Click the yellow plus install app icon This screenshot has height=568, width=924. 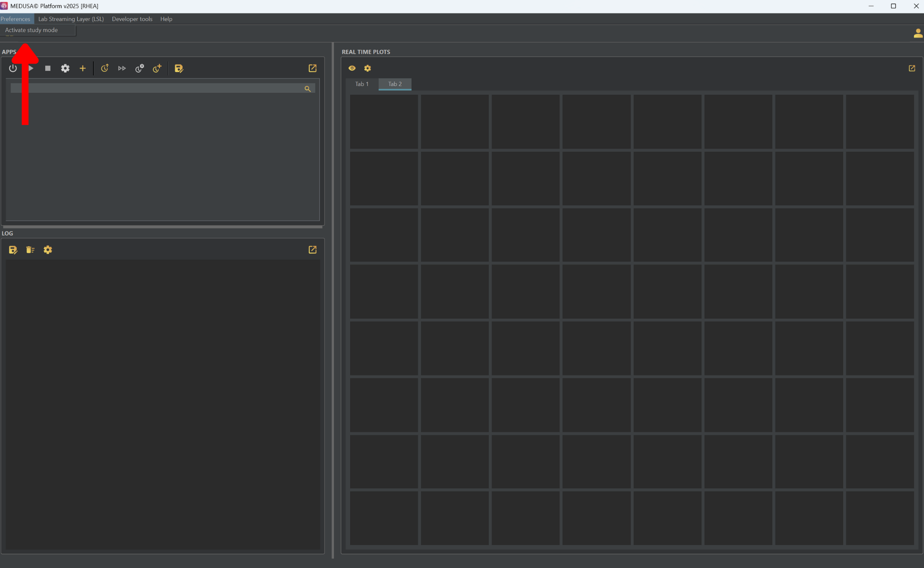tap(83, 68)
